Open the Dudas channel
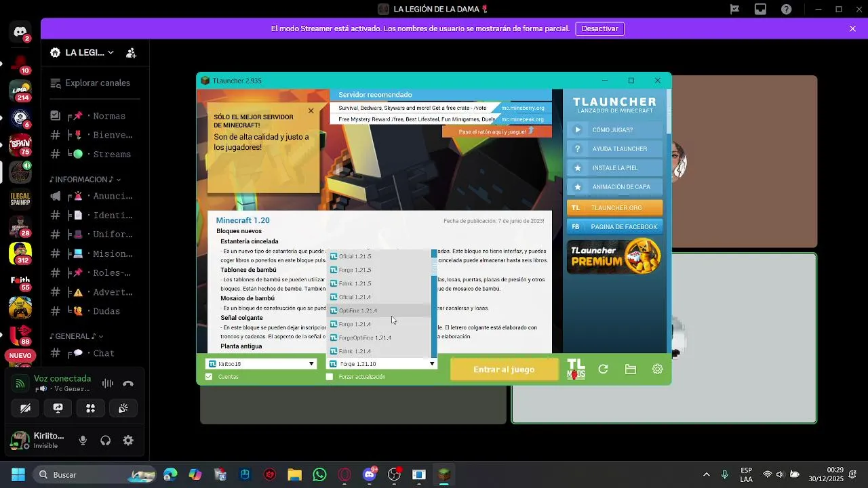The width and height of the screenshot is (868, 488). point(95,311)
